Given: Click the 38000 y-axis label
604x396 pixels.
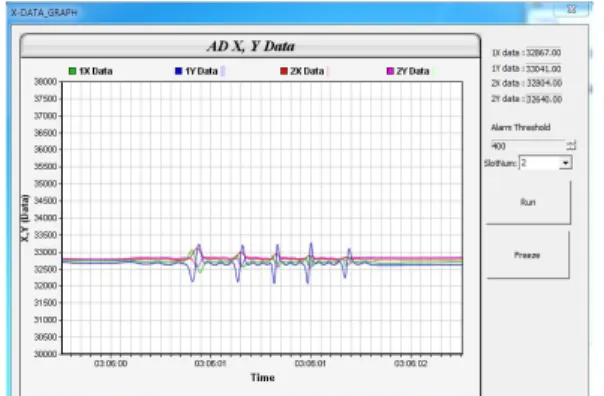Looking at the screenshot, I should [45, 82].
